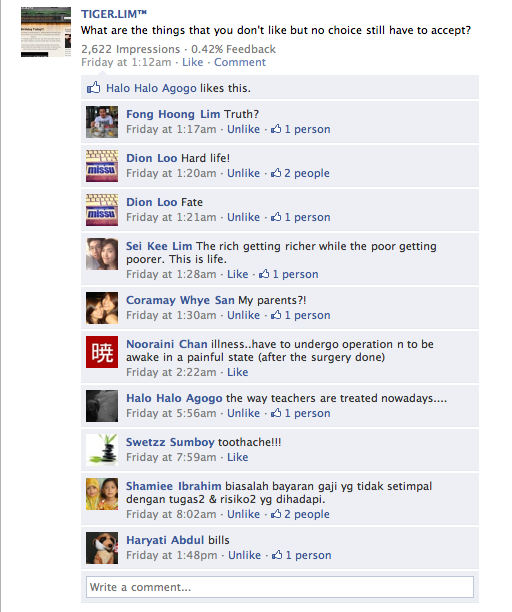512x612 pixels.
Task: Click Comment link under the post
Action: [x=240, y=62]
